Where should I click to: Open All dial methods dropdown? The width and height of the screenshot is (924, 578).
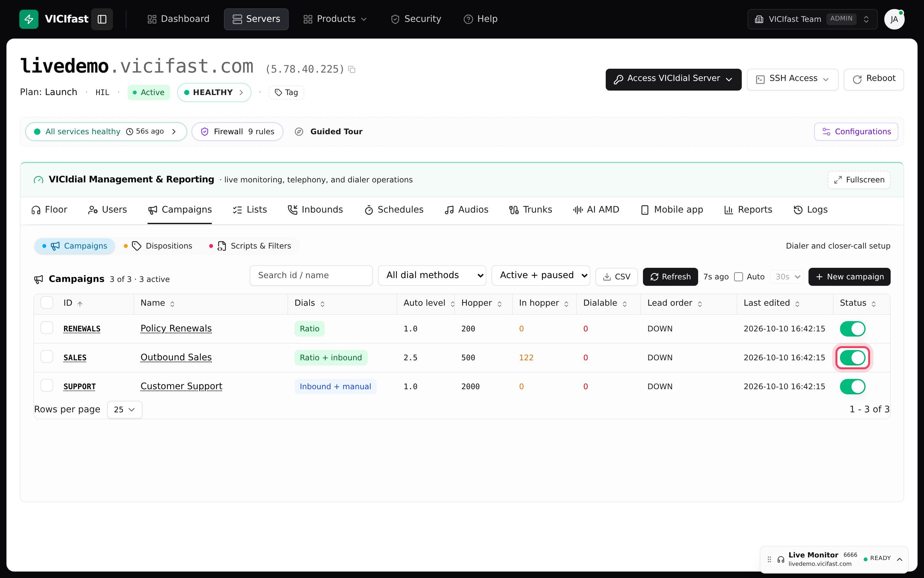[x=432, y=275]
